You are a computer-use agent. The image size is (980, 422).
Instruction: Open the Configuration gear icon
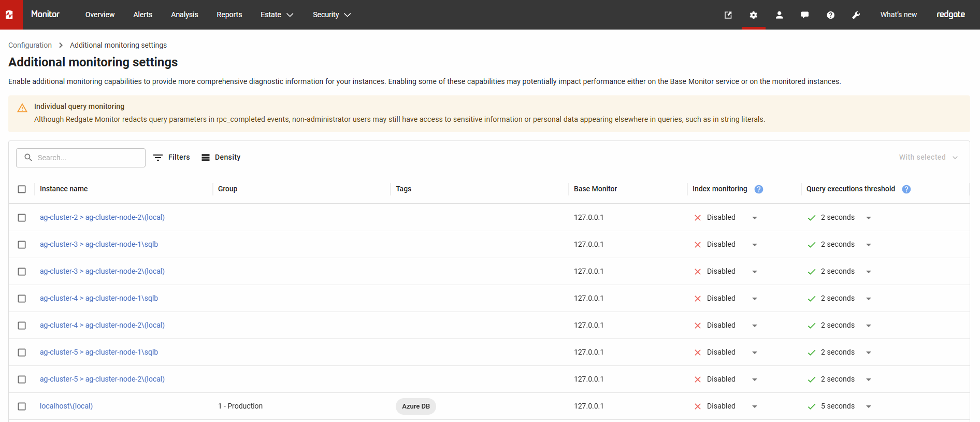pyautogui.click(x=753, y=15)
